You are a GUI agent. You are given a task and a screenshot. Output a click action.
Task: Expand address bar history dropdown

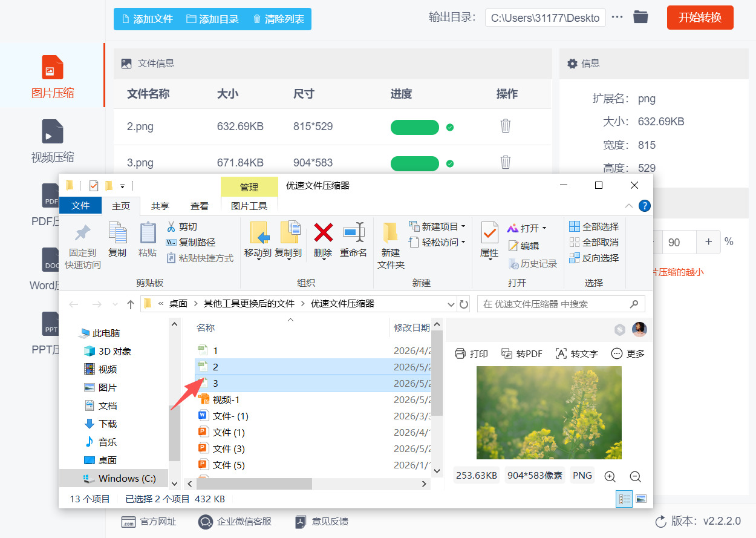[451, 304]
